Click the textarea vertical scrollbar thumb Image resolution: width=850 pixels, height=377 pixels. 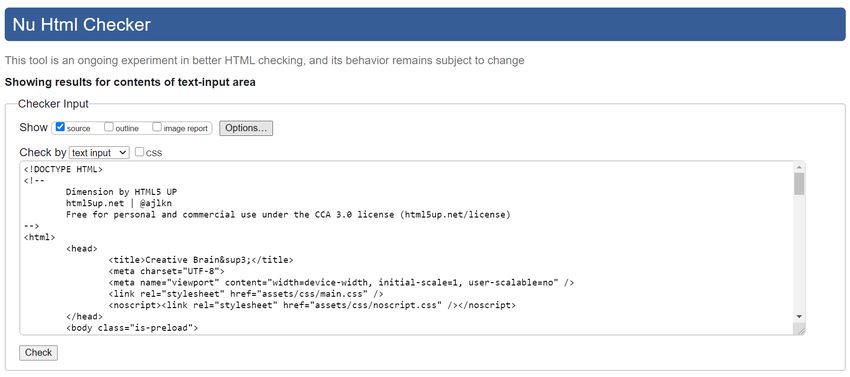click(x=799, y=184)
